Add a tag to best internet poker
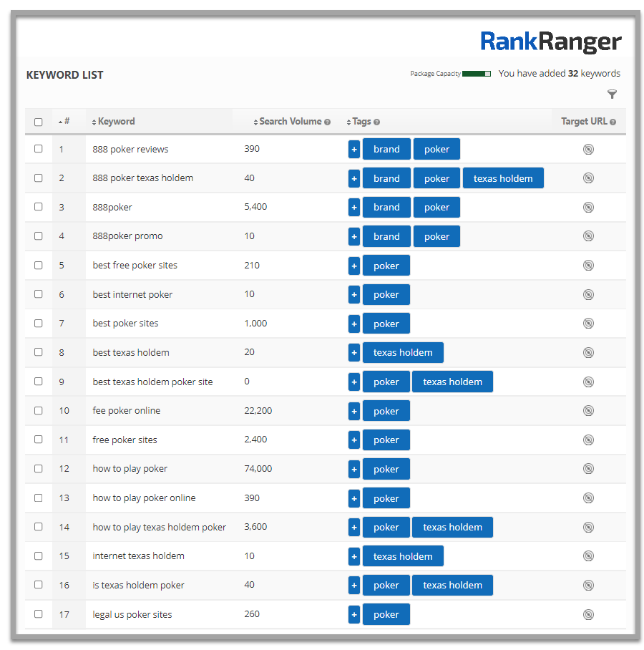This screenshot has width=644, height=650. (x=354, y=294)
